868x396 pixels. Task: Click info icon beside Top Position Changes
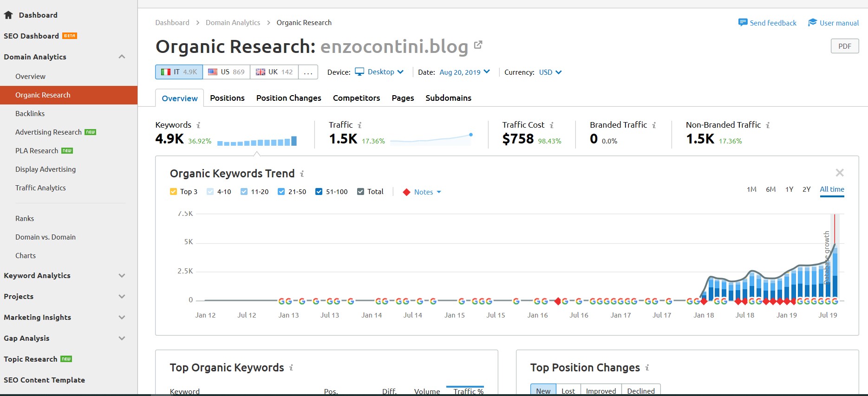(x=647, y=368)
